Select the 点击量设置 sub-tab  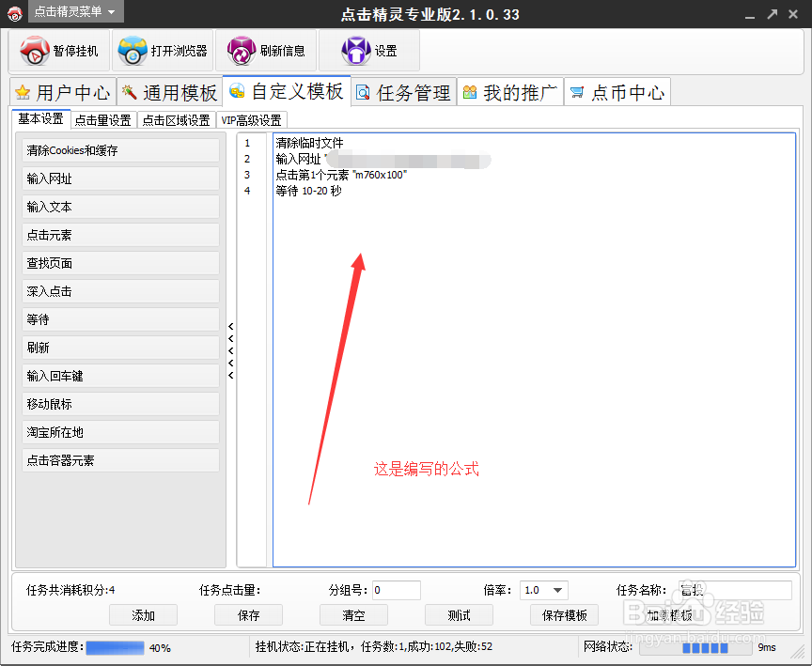(103, 120)
